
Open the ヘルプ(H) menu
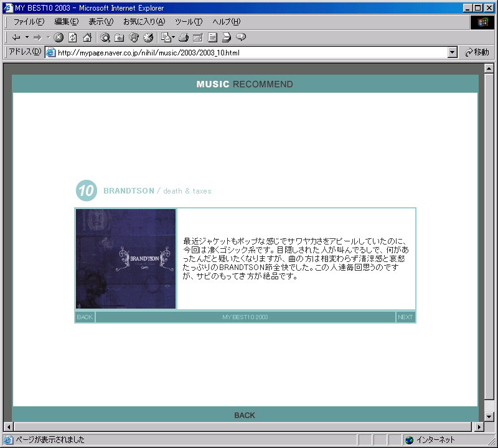tap(227, 22)
